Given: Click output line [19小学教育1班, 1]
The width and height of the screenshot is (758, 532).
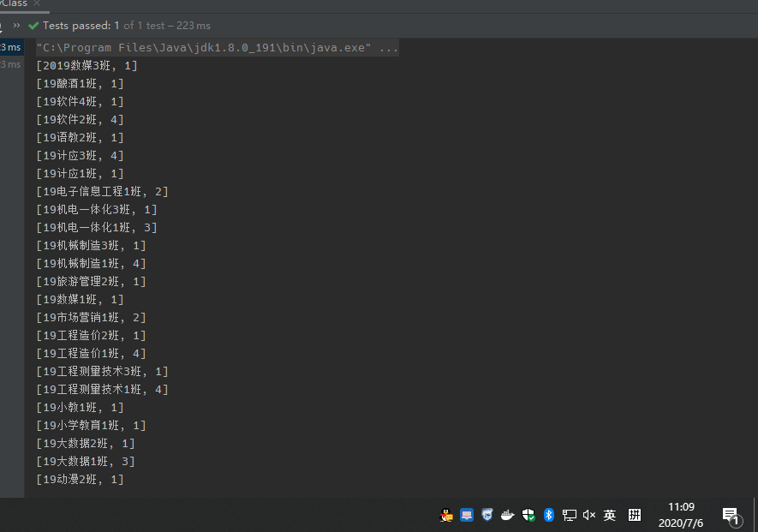Looking at the screenshot, I should (92, 426).
